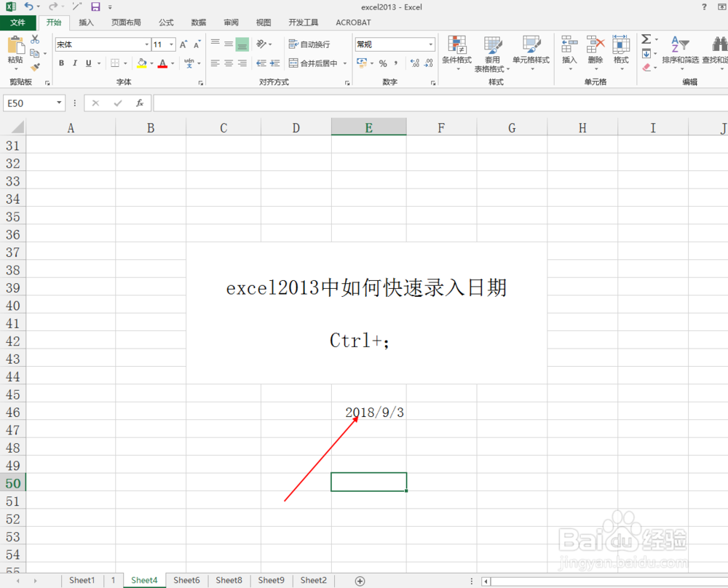Open Format as Table (套用表格格式)

pyautogui.click(x=492, y=55)
